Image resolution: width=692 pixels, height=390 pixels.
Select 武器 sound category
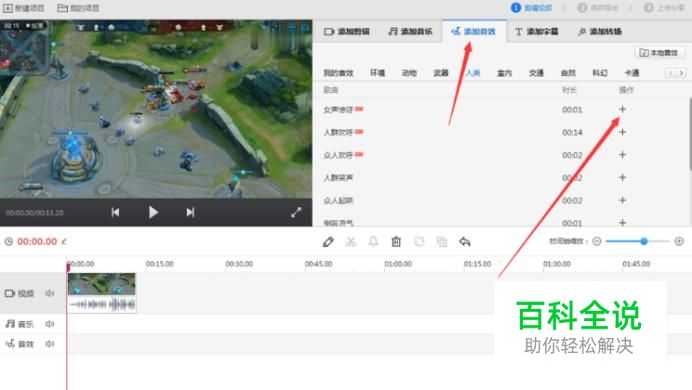pyautogui.click(x=441, y=73)
